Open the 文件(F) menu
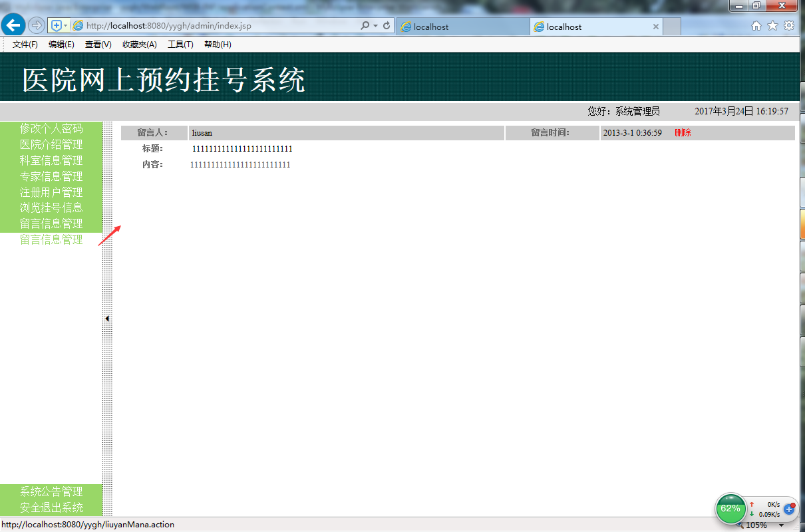805x532 pixels. [x=25, y=45]
